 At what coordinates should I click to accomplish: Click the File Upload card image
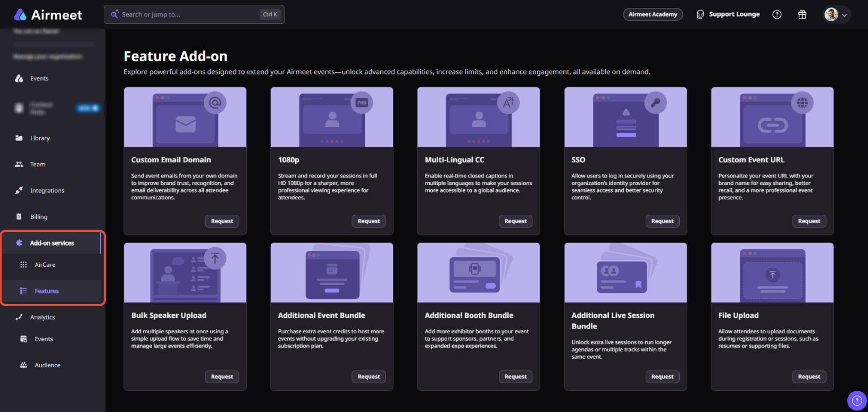point(772,273)
